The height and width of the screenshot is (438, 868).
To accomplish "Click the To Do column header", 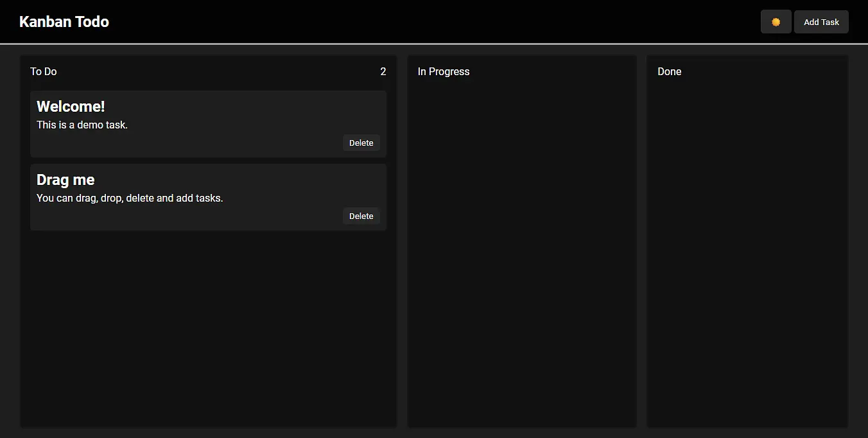I will (43, 71).
